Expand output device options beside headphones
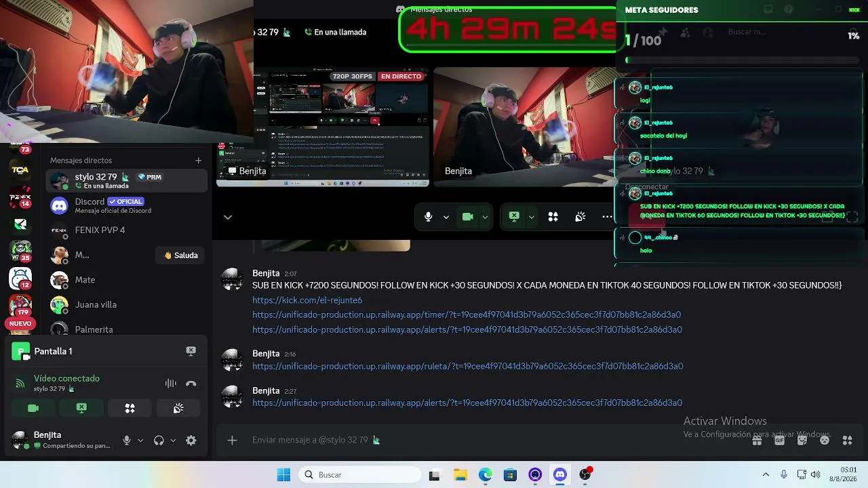The width and height of the screenshot is (868, 488). pyautogui.click(x=173, y=441)
